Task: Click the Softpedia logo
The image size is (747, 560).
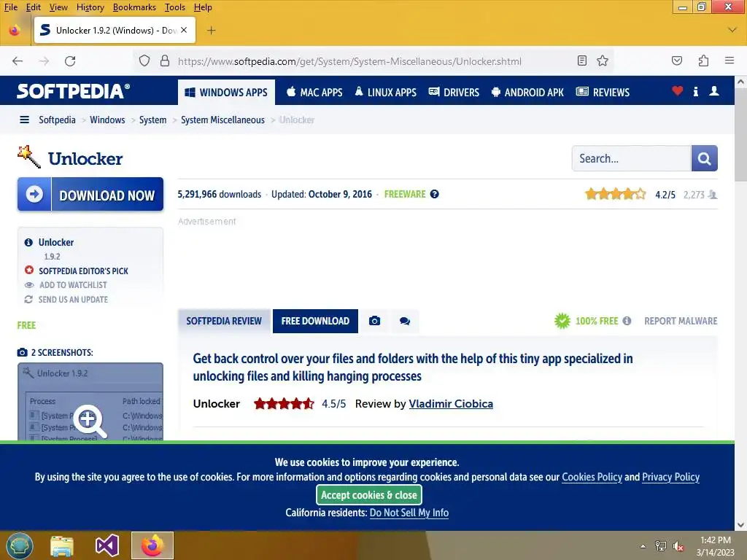Action: [x=74, y=91]
